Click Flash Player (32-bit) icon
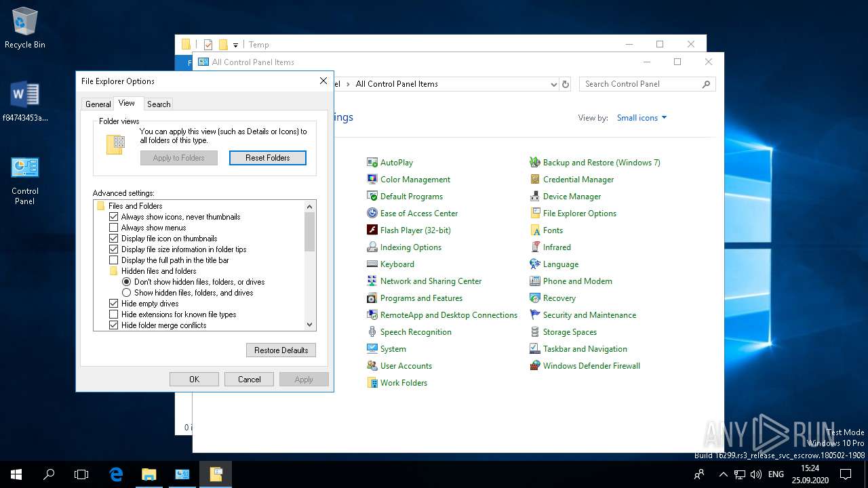 point(372,230)
